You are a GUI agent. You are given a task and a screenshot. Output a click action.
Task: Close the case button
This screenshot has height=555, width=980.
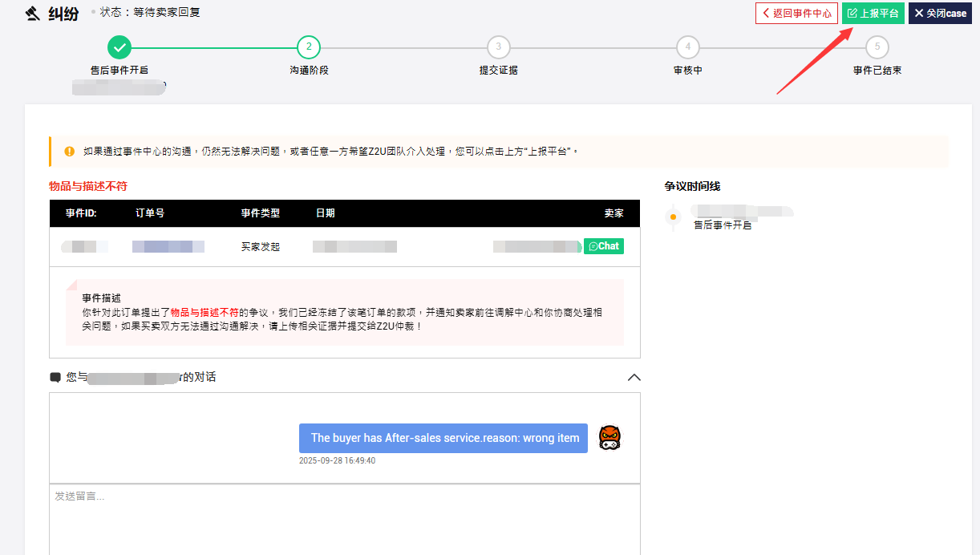[940, 14]
